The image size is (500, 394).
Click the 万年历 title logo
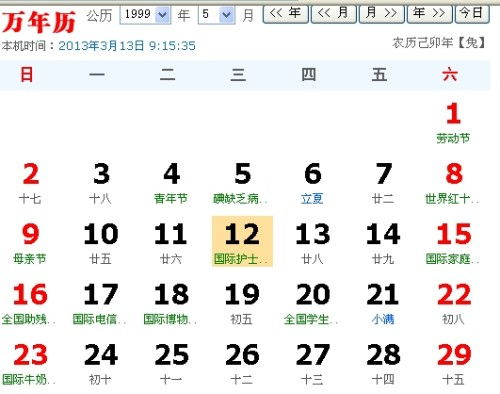tap(39, 22)
